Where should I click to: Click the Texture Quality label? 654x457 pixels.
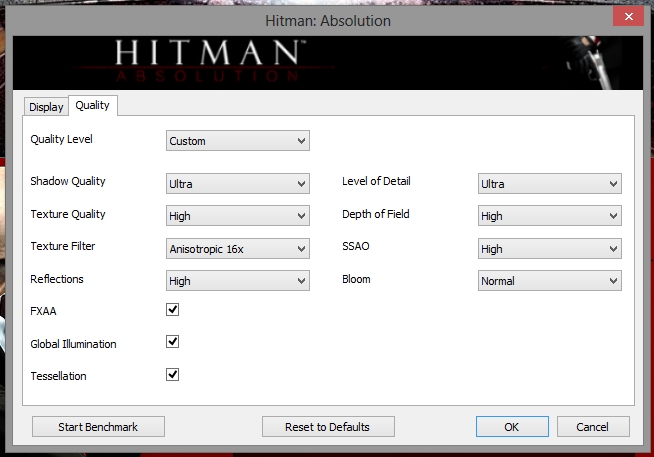(x=68, y=214)
